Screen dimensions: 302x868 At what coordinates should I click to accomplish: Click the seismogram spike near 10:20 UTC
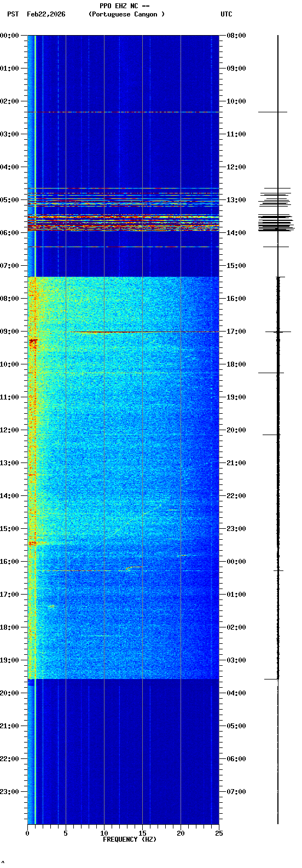pos(273,112)
